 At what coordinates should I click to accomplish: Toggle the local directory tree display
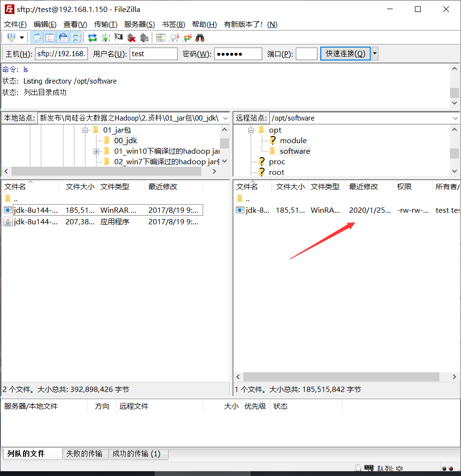point(50,37)
